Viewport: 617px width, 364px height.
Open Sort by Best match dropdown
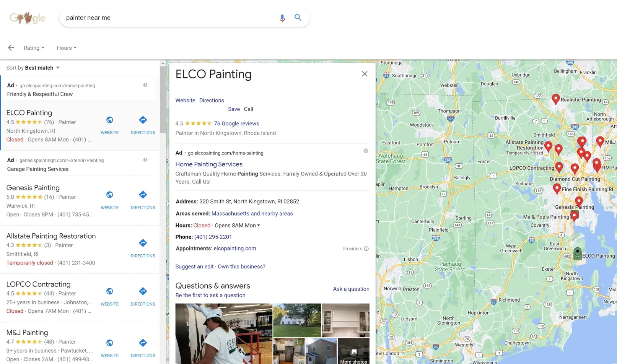tap(33, 68)
